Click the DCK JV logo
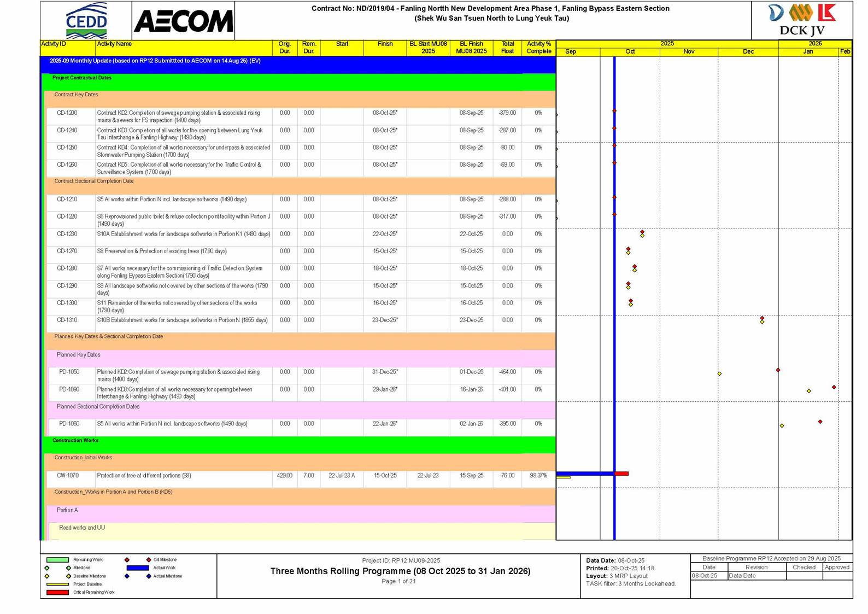The image size is (868, 614). 801,20
